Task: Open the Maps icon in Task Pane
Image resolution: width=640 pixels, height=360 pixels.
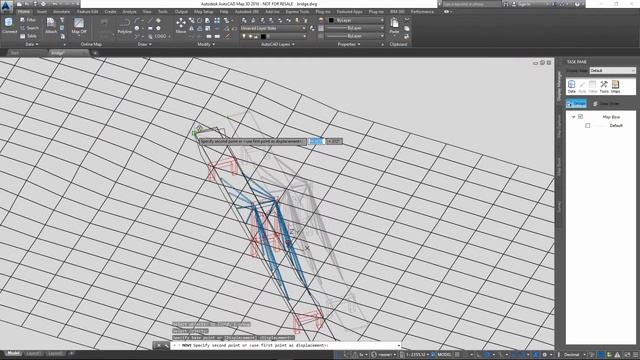Action: click(616, 86)
